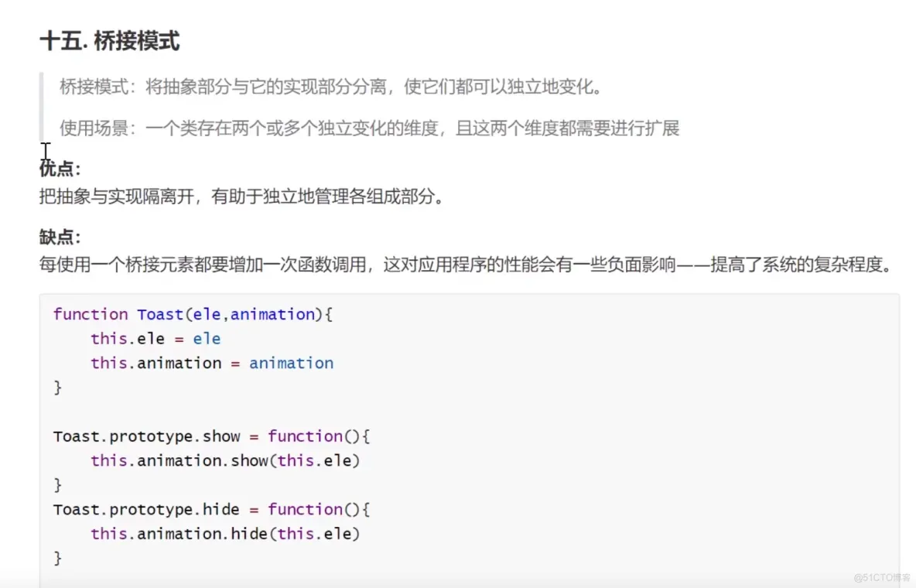Click the ele parameter in Toast(ele,animation)
This screenshot has width=916, height=588.
[207, 314]
